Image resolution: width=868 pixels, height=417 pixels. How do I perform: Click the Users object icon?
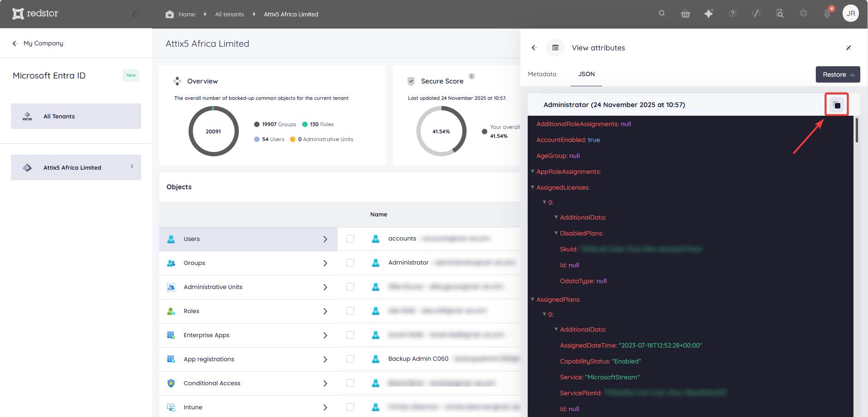pyautogui.click(x=171, y=239)
